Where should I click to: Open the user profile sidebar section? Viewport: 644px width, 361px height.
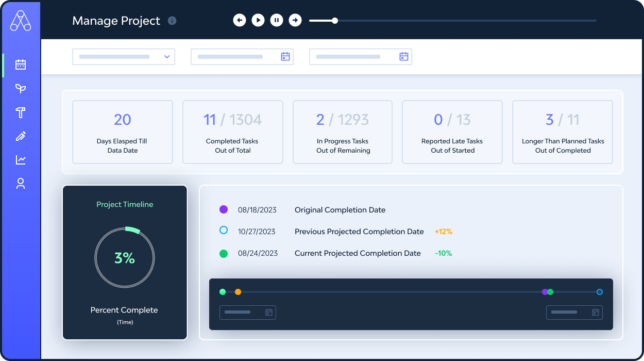(x=21, y=183)
